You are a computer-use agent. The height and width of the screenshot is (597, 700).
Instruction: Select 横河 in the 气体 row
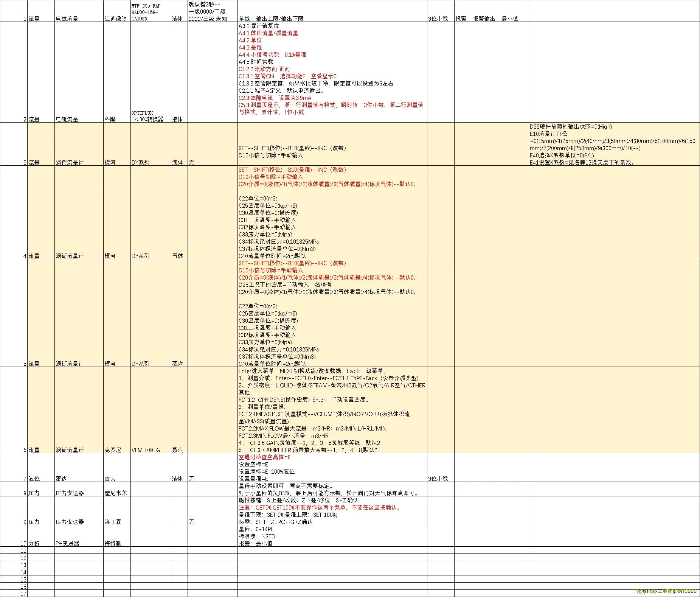(117, 212)
